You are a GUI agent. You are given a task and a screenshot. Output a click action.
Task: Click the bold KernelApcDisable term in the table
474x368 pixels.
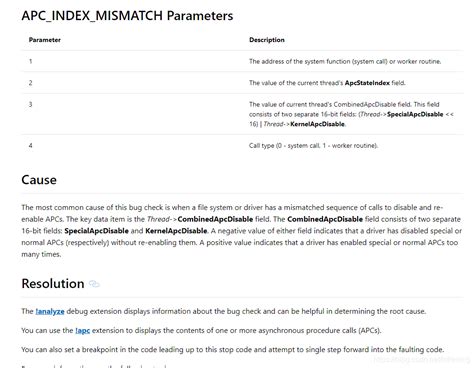click(x=317, y=124)
